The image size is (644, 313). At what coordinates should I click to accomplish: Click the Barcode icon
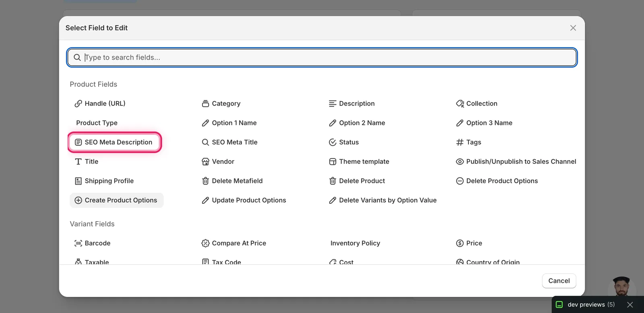78,243
